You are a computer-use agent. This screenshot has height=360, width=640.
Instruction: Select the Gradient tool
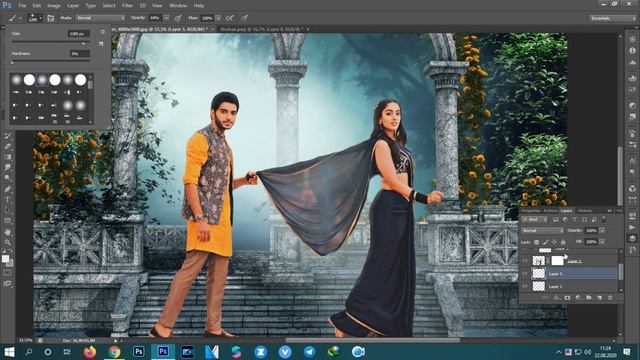click(x=7, y=157)
